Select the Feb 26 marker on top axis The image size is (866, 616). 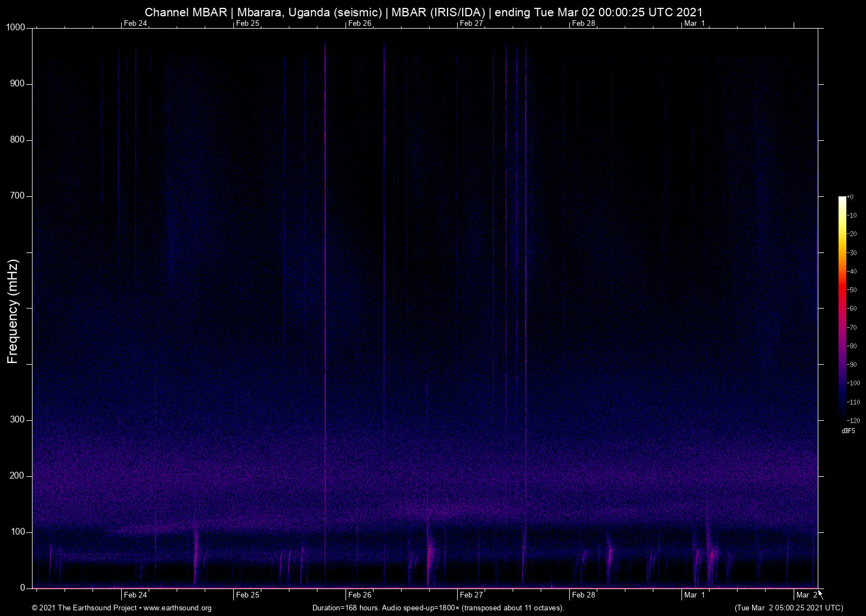click(360, 24)
